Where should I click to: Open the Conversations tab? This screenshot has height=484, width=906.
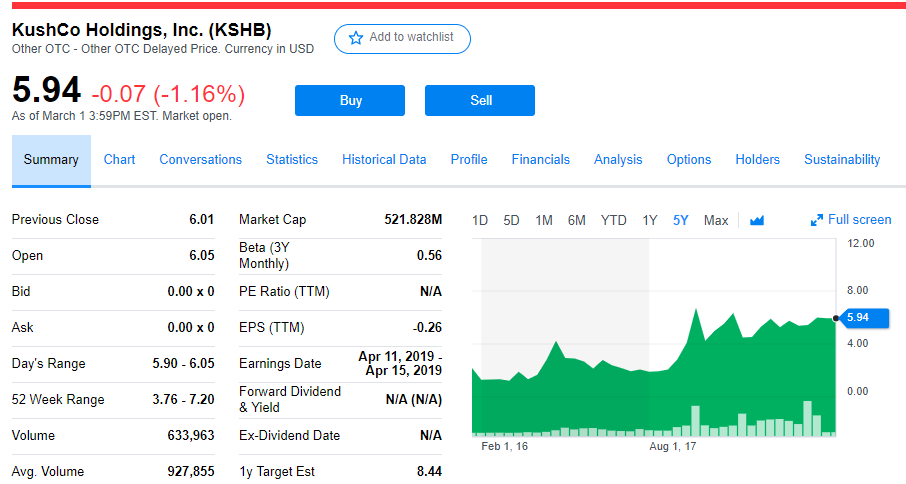pos(200,160)
